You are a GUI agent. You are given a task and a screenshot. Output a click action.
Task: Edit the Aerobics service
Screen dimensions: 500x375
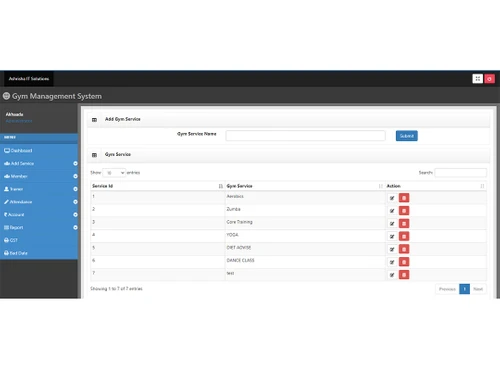coord(392,198)
